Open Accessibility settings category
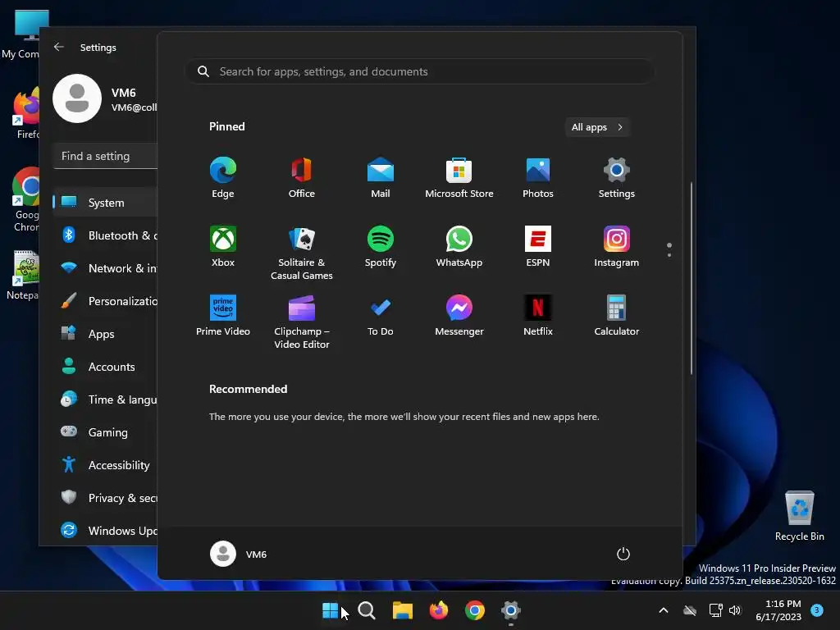The height and width of the screenshot is (630, 840). 105,465
